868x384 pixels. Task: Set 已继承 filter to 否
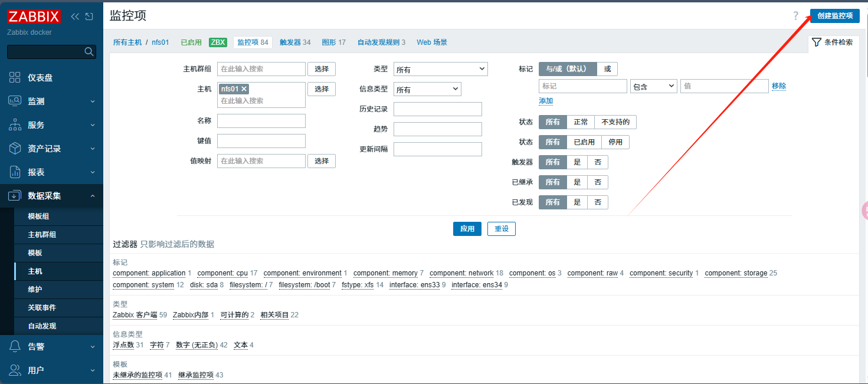pos(598,182)
